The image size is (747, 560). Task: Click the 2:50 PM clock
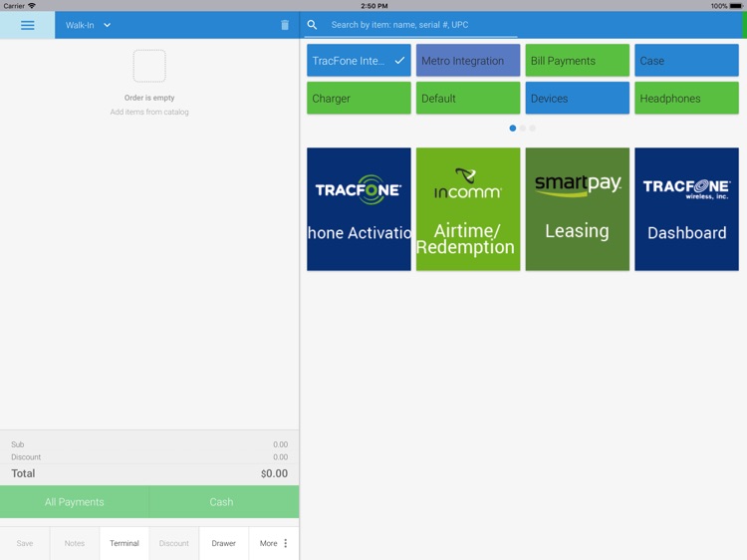373,6
